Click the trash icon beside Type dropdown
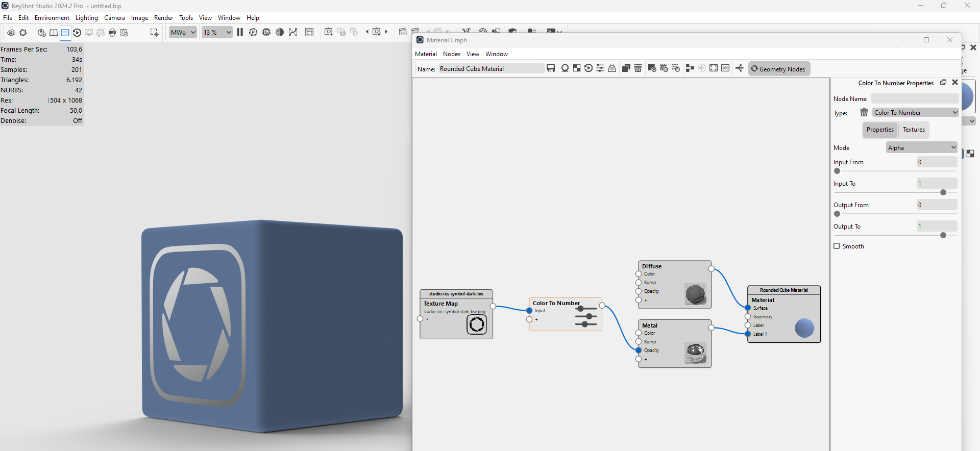The height and width of the screenshot is (451, 980). pyautogui.click(x=864, y=112)
